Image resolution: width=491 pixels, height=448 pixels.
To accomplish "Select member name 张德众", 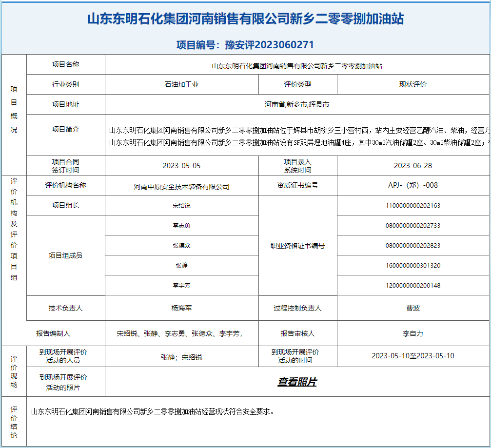I will [x=181, y=246].
